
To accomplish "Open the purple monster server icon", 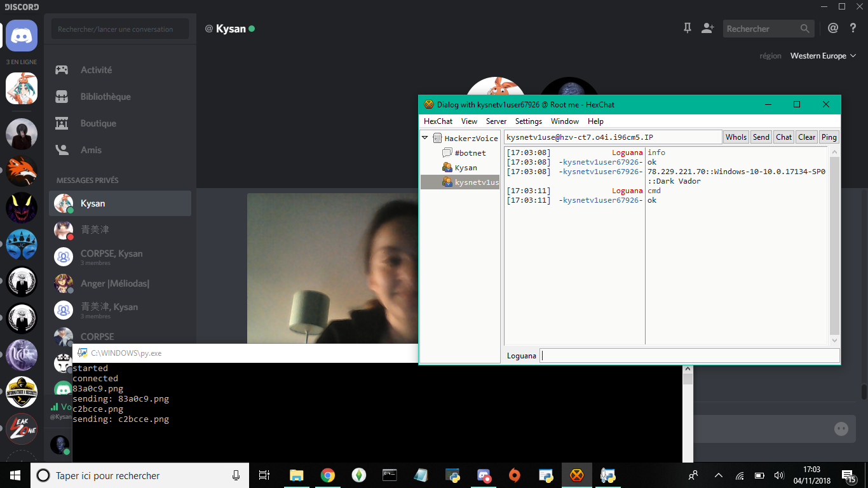I will (22, 208).
